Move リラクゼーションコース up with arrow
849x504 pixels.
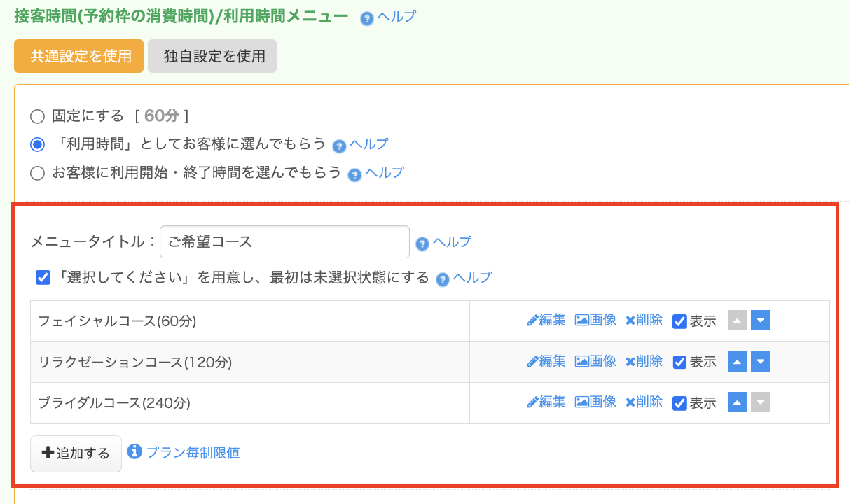pos(737,361)
